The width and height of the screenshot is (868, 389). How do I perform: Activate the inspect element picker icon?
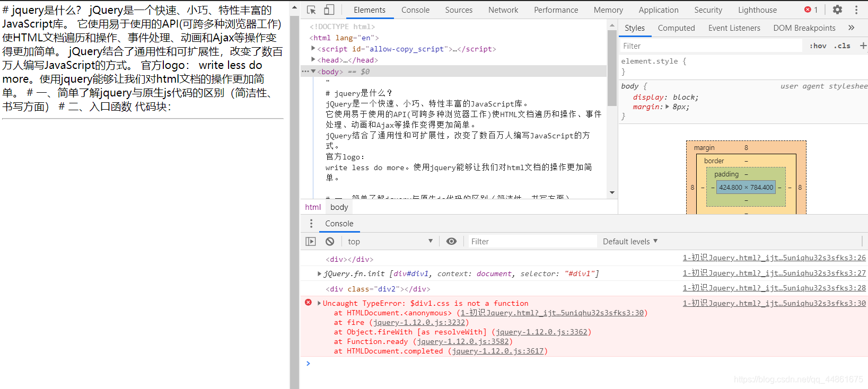click(x=312, y=10)
